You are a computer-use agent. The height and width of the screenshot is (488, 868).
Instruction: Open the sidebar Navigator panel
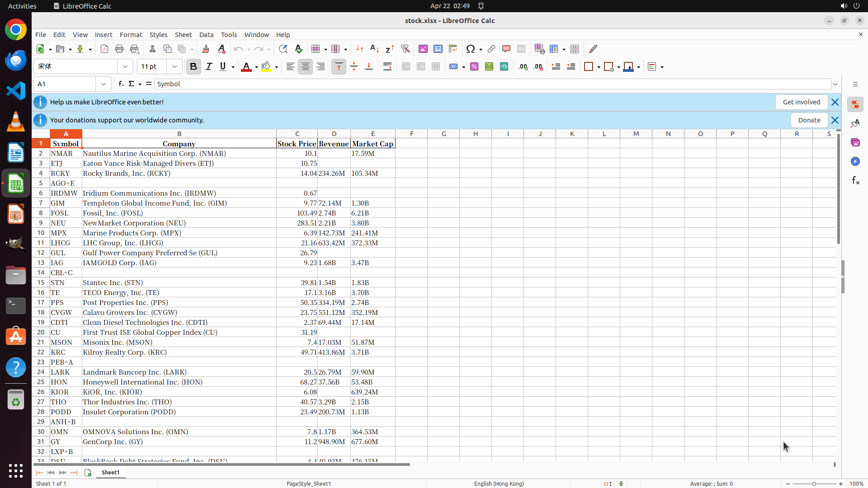click(x=855, y=161)
